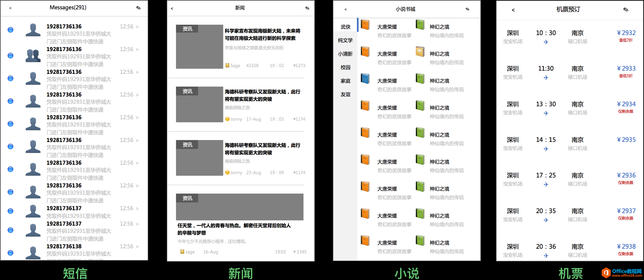This screenshot has width=644, height=280.
Task: Tap the edit pencil on the 新闻 screen
Action: pyautogui.click(x=307, y=8)
